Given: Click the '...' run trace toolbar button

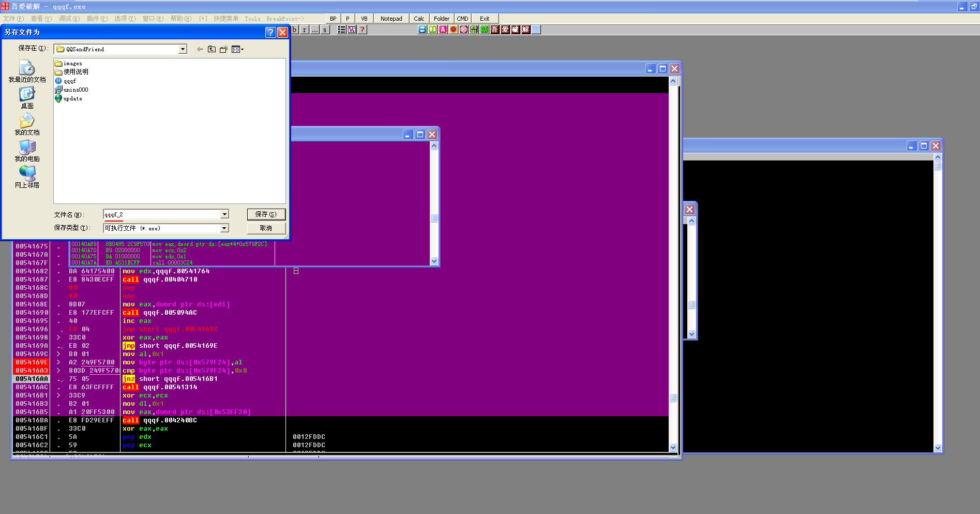Looking at the screenshot, I should [314, 30].
